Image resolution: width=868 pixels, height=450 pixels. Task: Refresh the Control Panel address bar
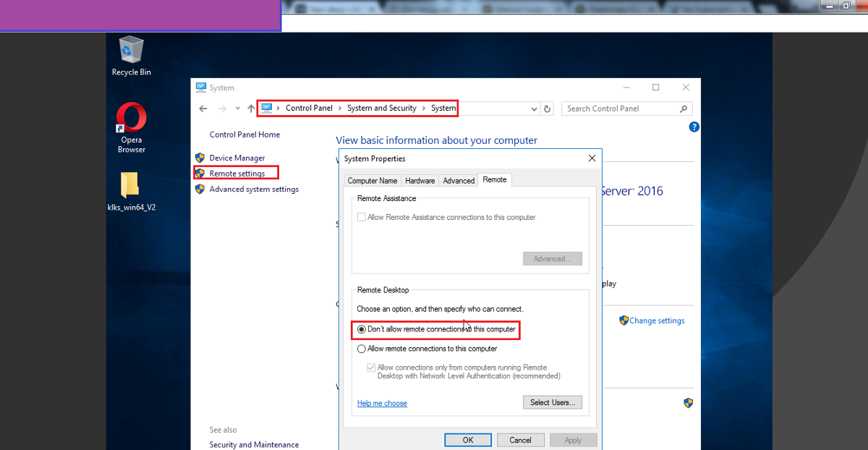[x=548, y=109]
